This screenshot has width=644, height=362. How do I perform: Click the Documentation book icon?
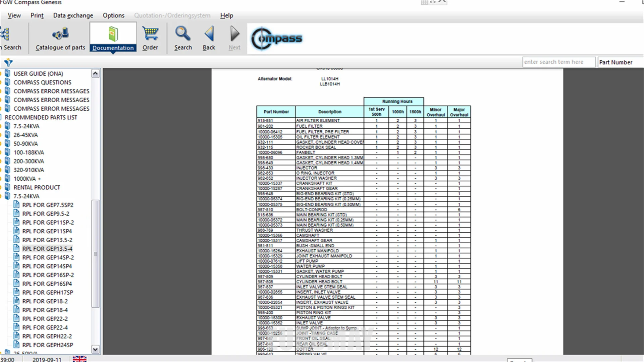click(x=113, y=34)
